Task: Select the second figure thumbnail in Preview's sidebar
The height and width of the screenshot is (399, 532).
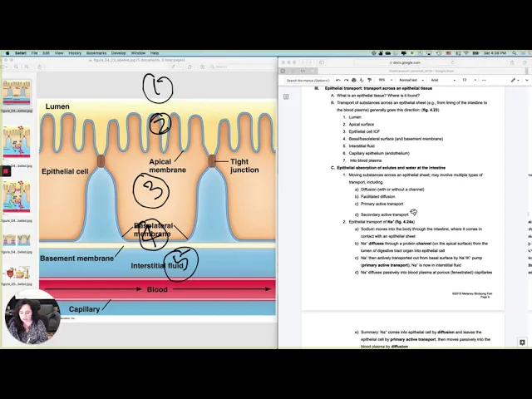Action: 17,142
